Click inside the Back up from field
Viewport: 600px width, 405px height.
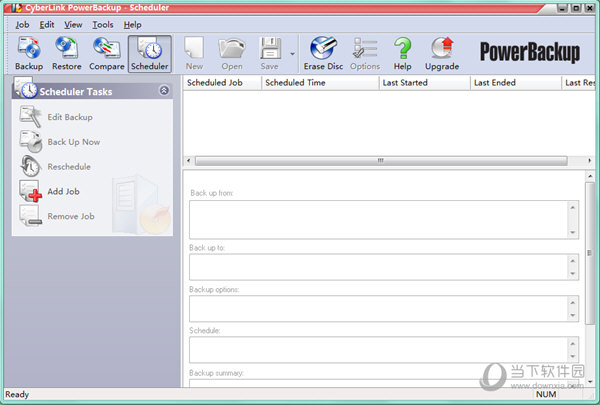378,220
